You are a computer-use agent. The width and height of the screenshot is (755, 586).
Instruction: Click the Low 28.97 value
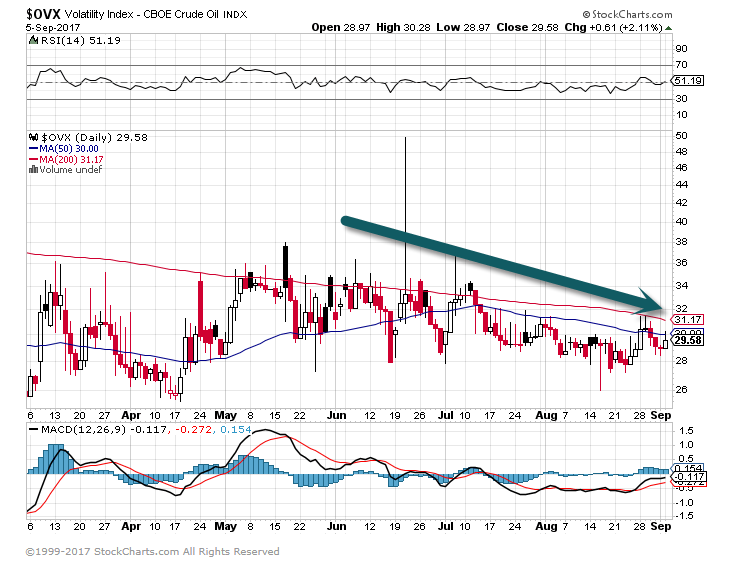(463, 27)
